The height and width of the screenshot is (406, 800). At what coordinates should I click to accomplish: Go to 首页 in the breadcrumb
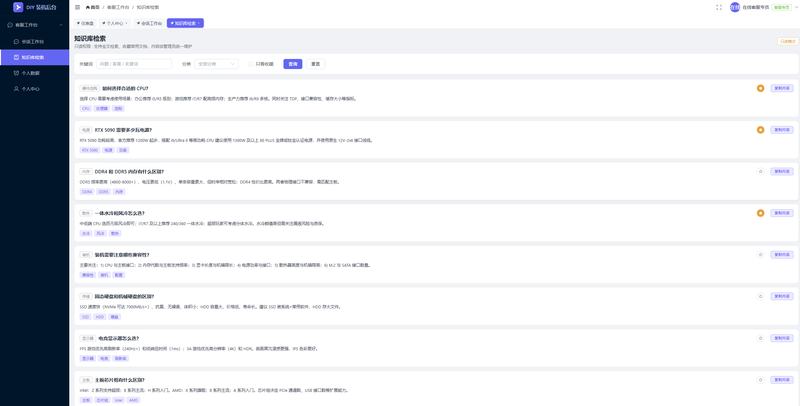coord(92,7)
